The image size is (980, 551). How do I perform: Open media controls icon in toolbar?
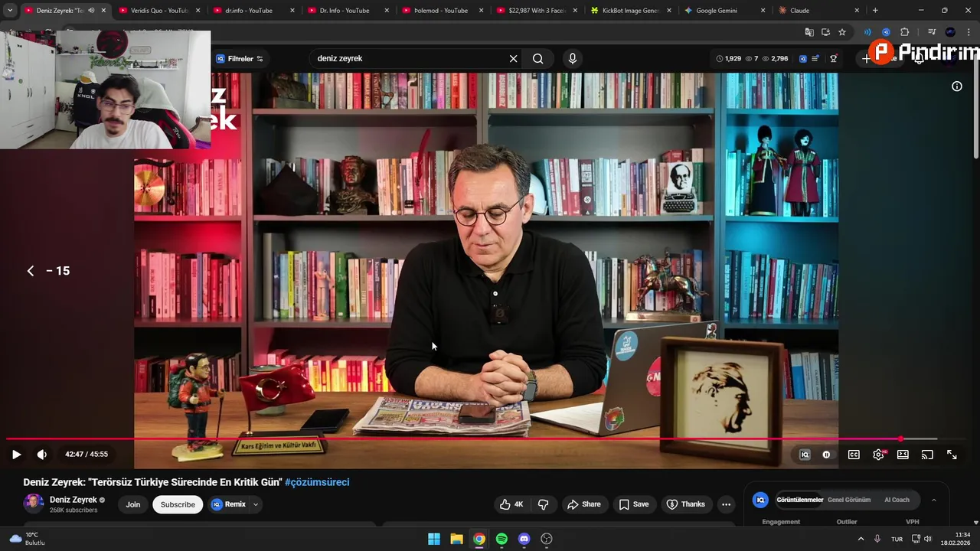(x=932, y=32)
